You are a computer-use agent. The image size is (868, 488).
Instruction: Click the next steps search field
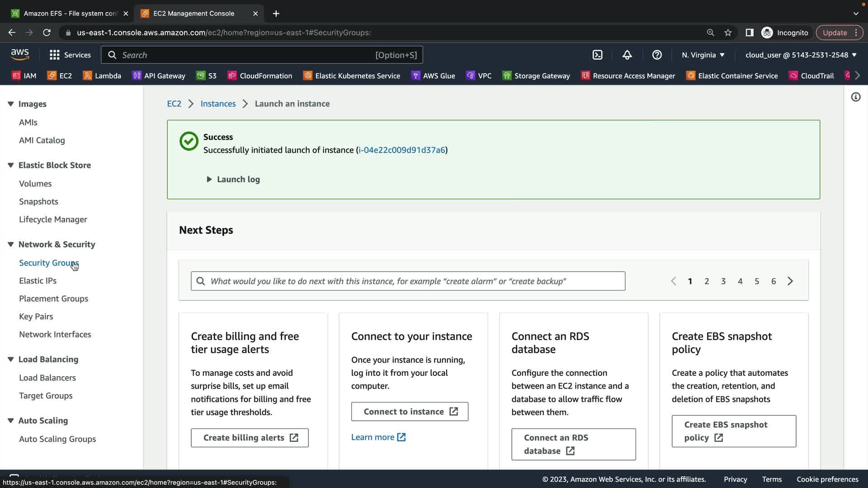(x=408, y=281)
